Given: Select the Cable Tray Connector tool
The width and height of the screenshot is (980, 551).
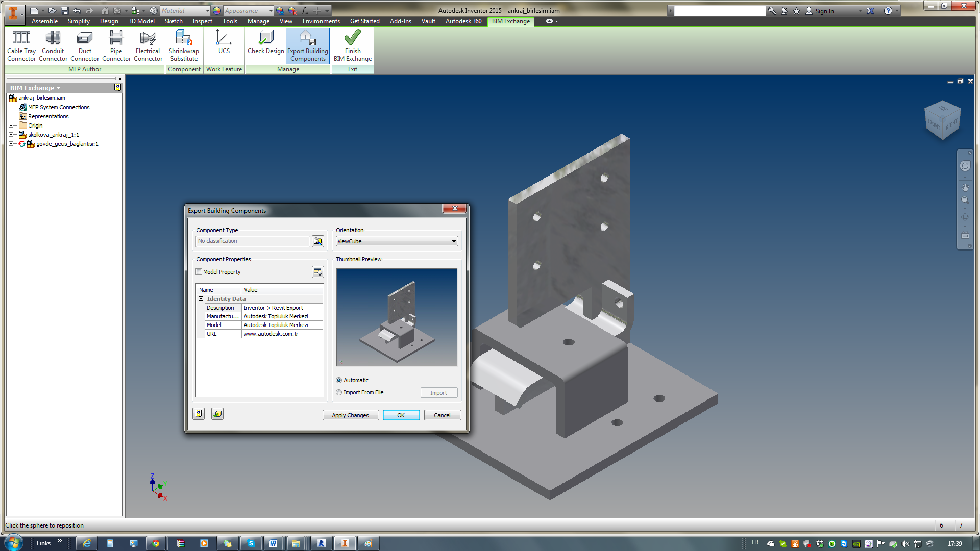Looking at the screenshot, I should point(21,46).
